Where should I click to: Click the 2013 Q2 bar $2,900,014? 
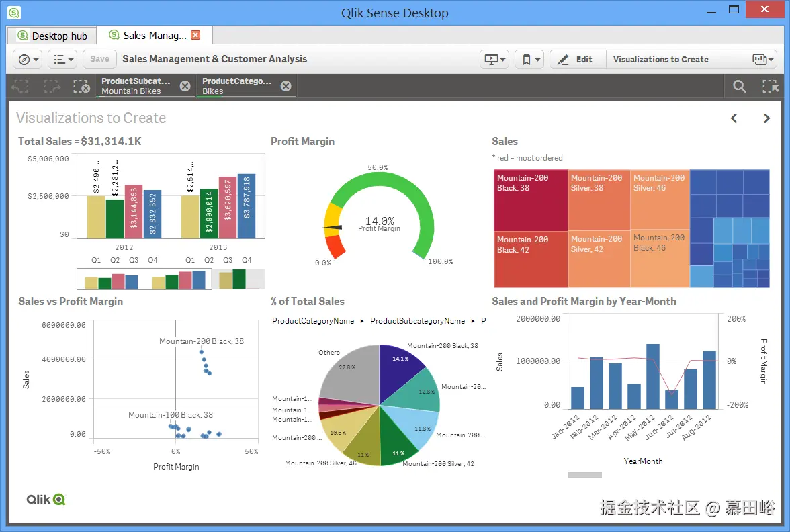[x=209, y=214]
